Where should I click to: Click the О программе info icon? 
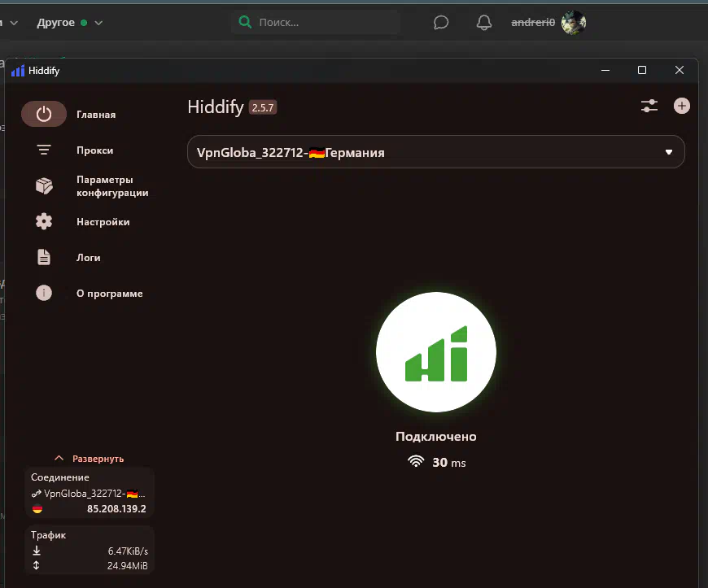(x=44, y=293)
